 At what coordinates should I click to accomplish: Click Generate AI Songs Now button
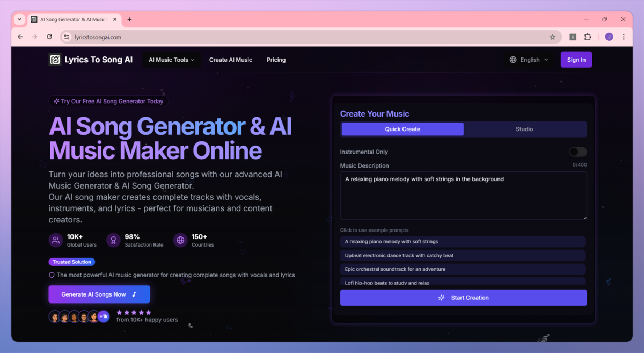coord(99,294)
